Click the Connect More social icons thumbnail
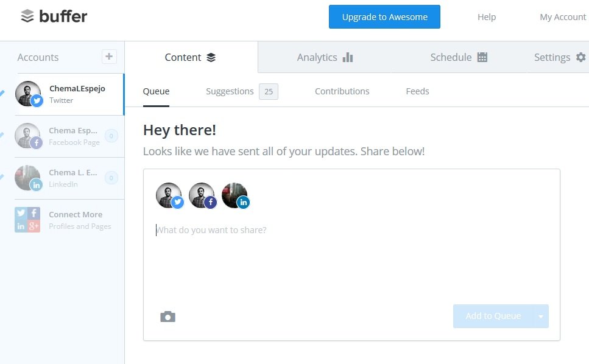589x364 pixels. coord(27,220)
